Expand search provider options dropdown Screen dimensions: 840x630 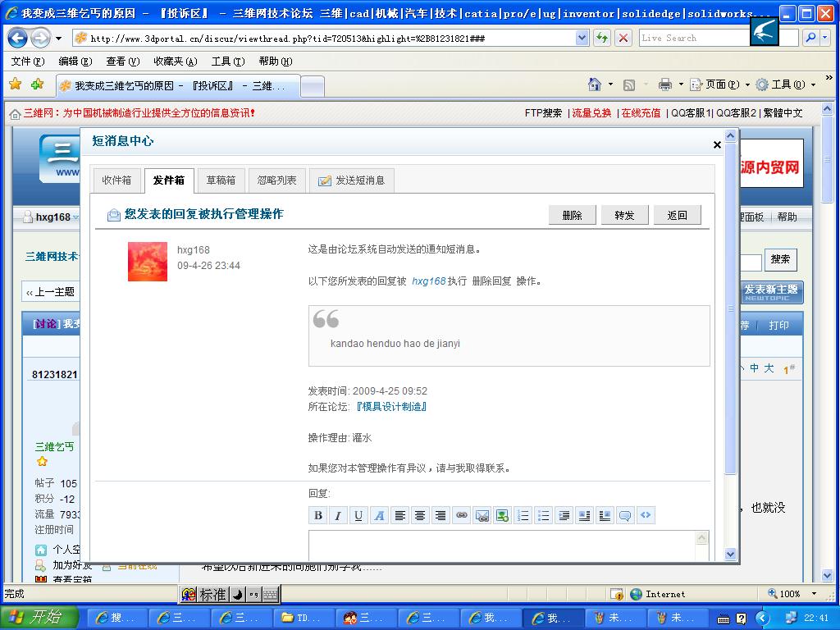click(825, 38)
